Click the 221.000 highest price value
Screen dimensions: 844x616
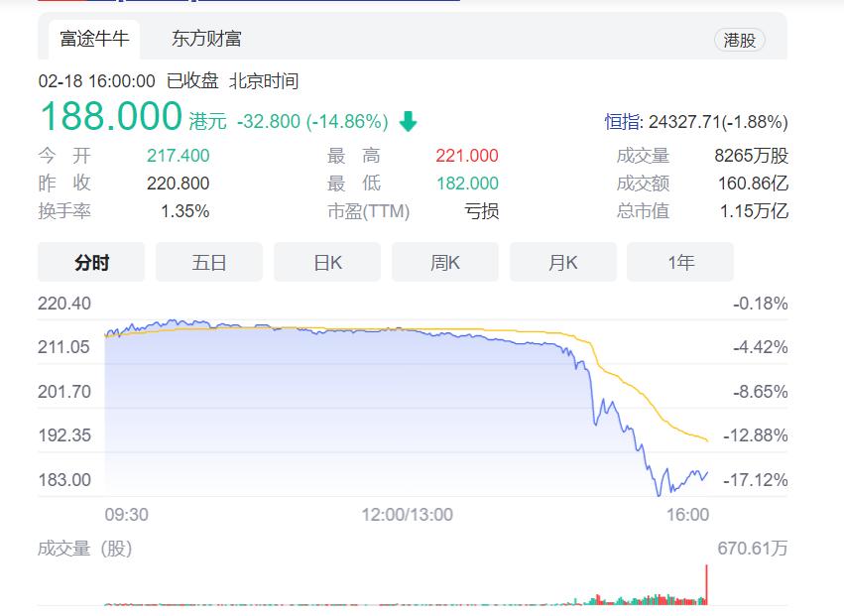point(467,156)
